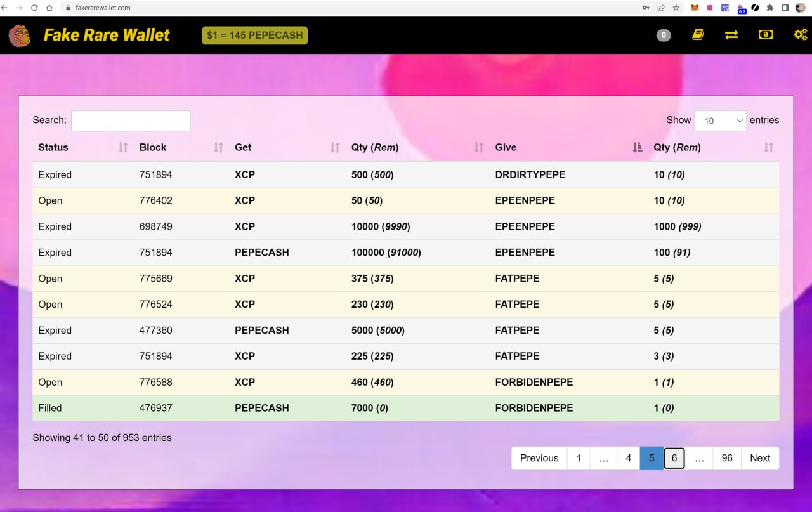Click the Pepe frog logo icon

tap(20, 36)
